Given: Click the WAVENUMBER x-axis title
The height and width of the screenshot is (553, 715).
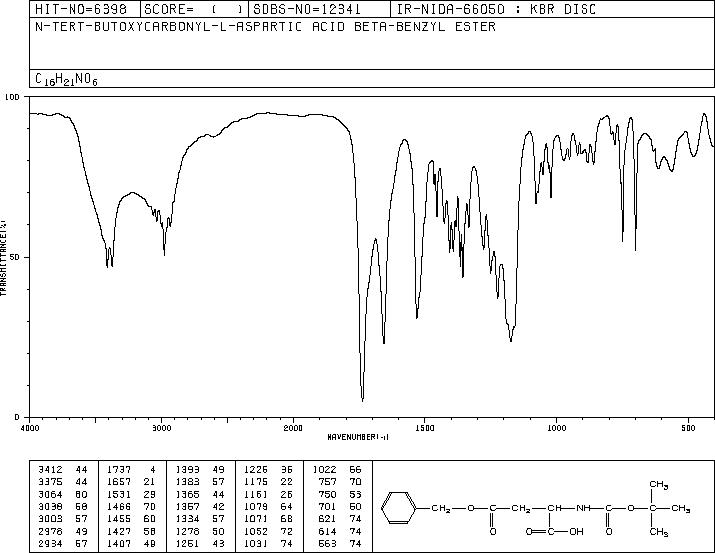Looking at the screenshot, I should tap(358, 437).
